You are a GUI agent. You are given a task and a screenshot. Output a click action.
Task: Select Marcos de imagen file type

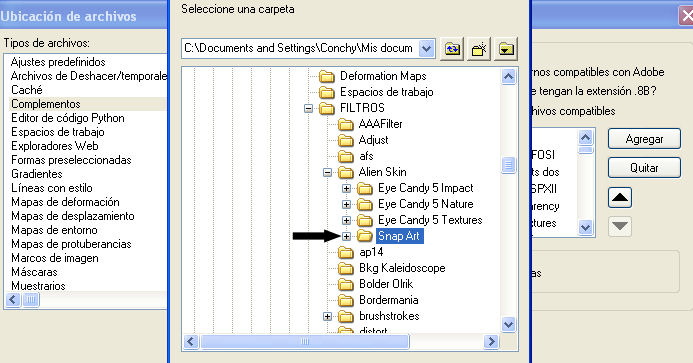(54, 258)
